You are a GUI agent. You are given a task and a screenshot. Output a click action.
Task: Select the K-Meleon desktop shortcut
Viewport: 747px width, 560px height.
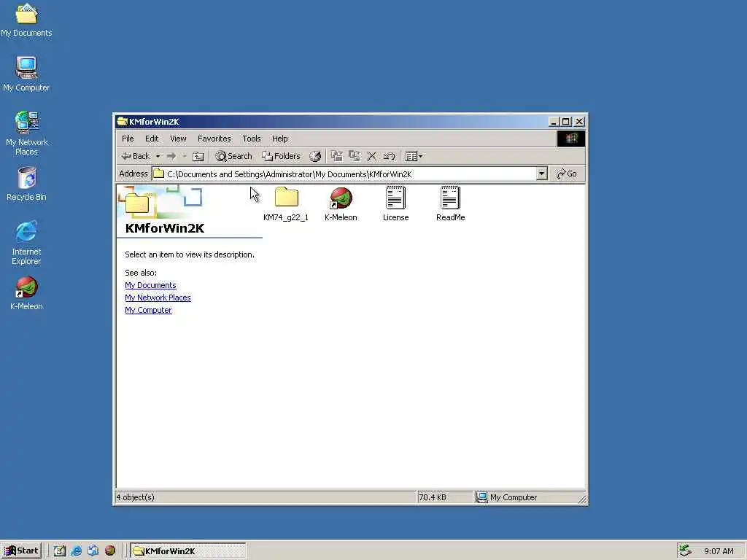[x=26, y=293]
